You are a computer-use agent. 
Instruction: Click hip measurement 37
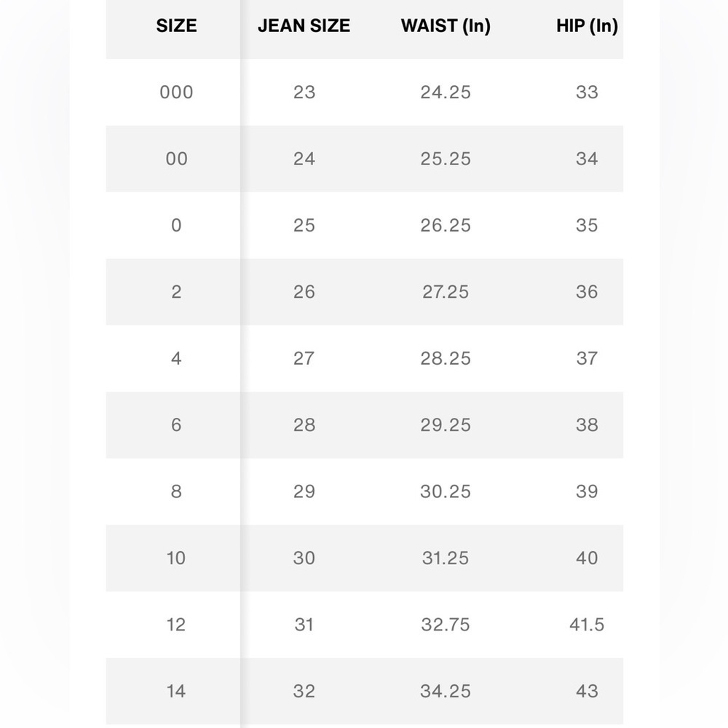tap(587, 358)
